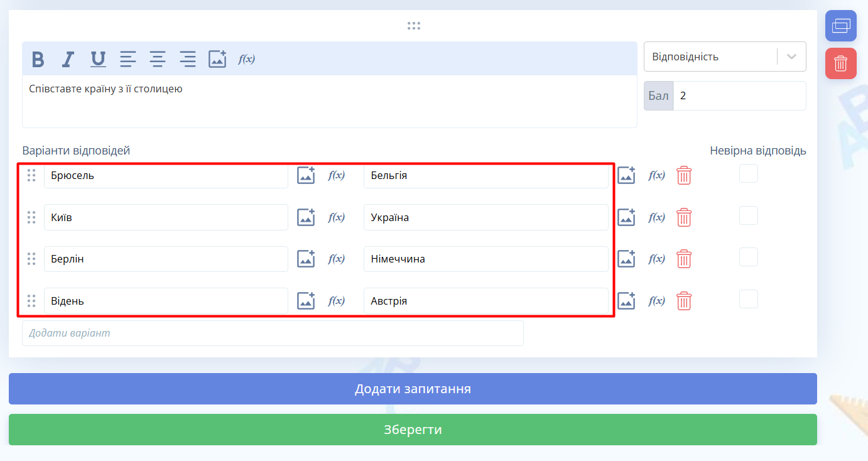Click the Бал score input field
Image resolution: width=868 pixels, height=461 pixels.
coord(739,96)
